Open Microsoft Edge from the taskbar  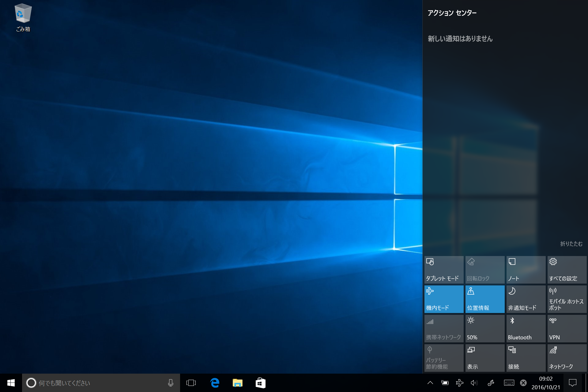tap(215, 383)
